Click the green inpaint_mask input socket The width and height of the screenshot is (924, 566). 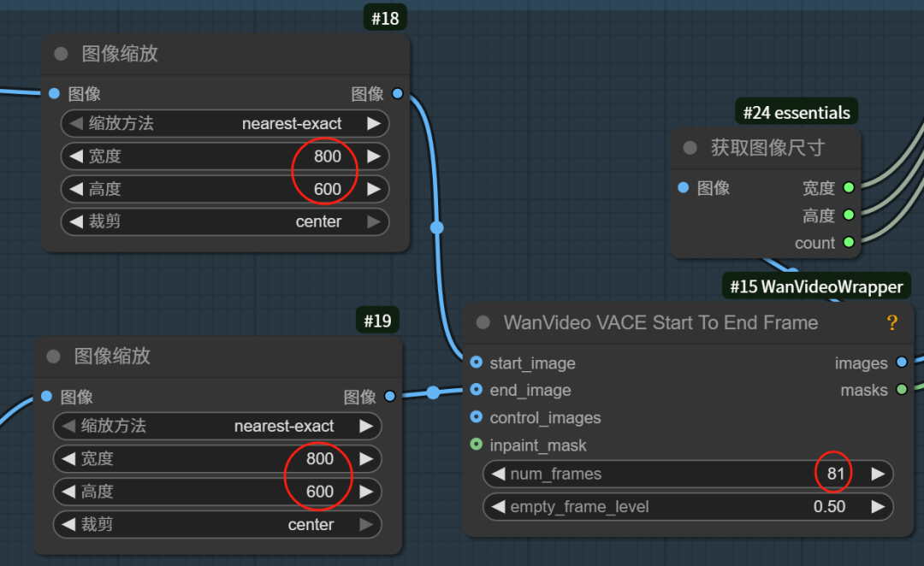pyautogui.click(x=477, y=445)
